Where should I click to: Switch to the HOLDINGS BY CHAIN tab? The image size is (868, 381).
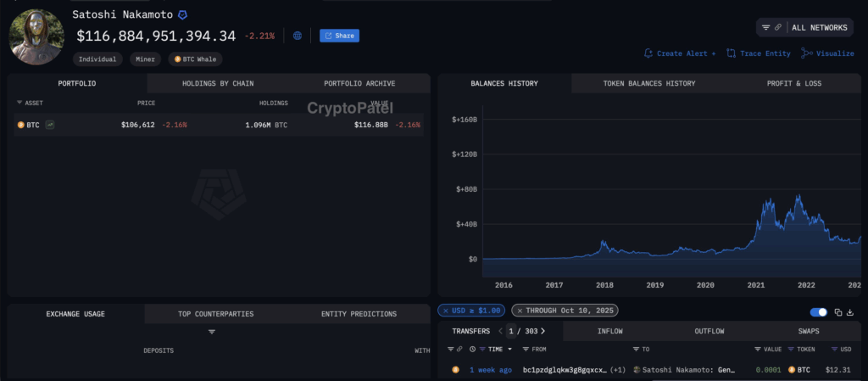point(218,83)
